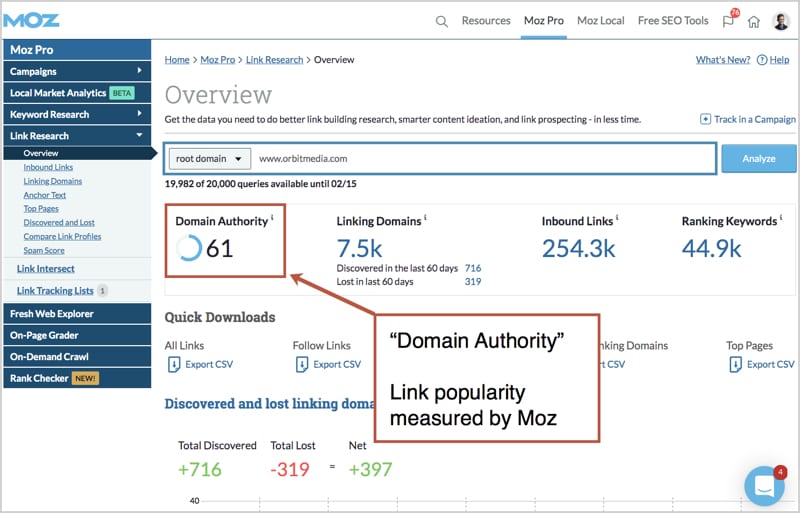Click Export CSV under Follow Links
The width and height of the screenshot is (800, 513).
point(337,364)
